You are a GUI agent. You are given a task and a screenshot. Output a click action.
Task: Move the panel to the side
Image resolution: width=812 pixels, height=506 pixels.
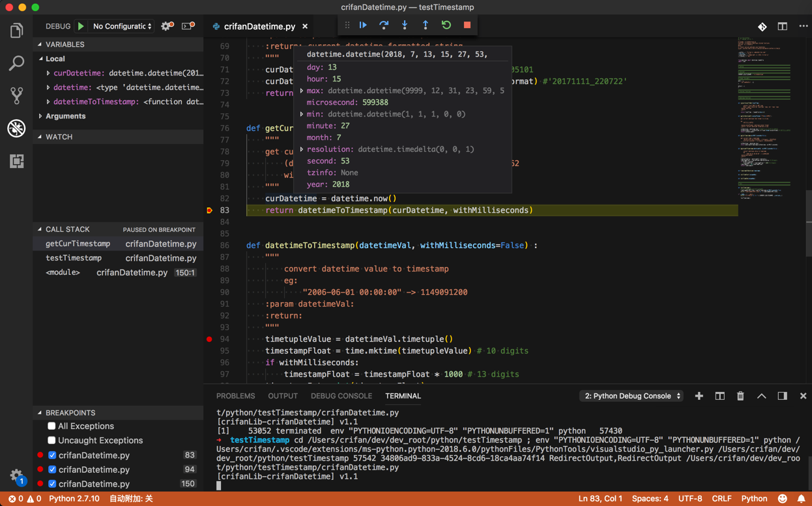(782, 396)
